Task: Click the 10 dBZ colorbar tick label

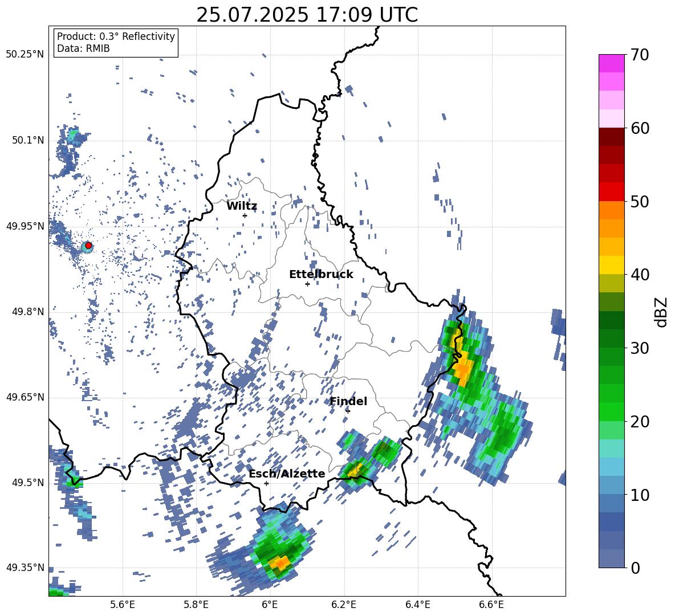Action: tap(639, 495)
